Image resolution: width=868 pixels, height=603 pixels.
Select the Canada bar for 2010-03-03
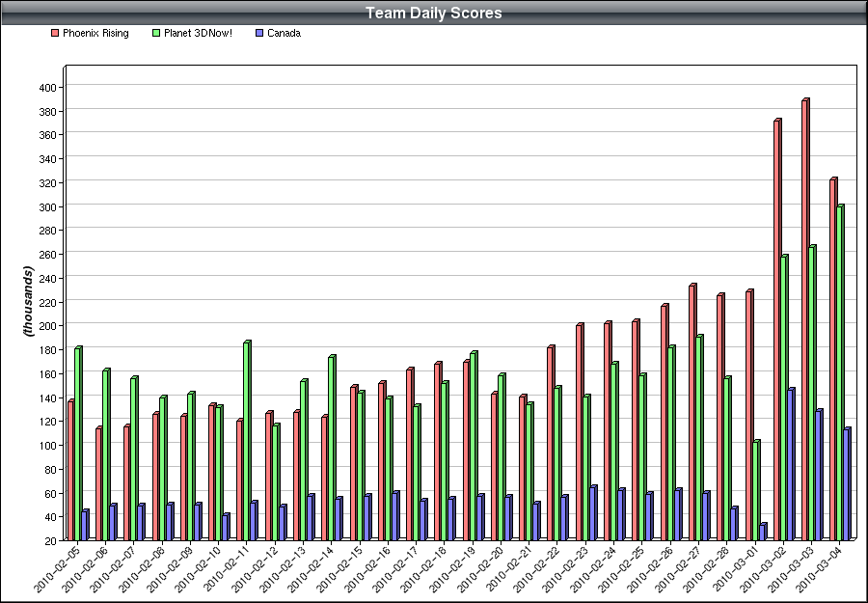click(819, 475)
